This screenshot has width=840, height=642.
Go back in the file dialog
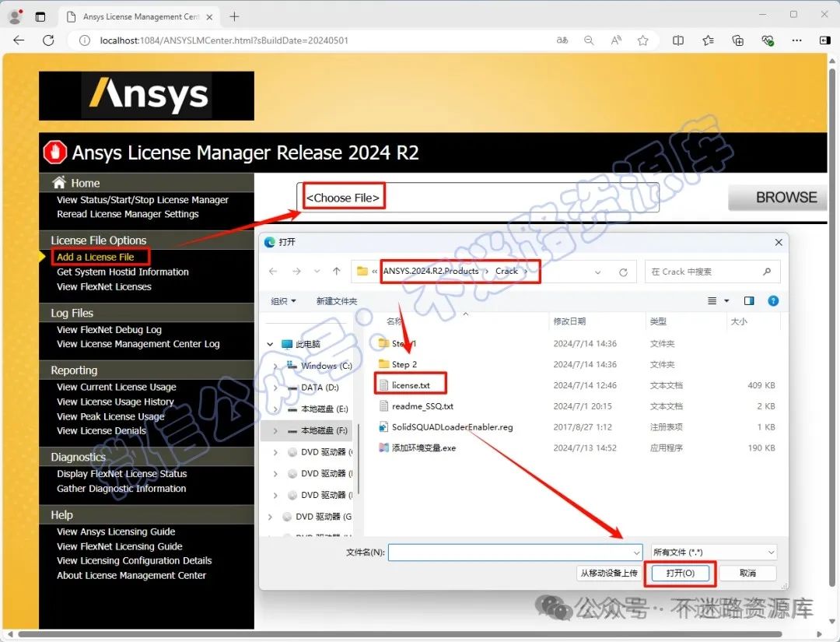coord(273,271)
